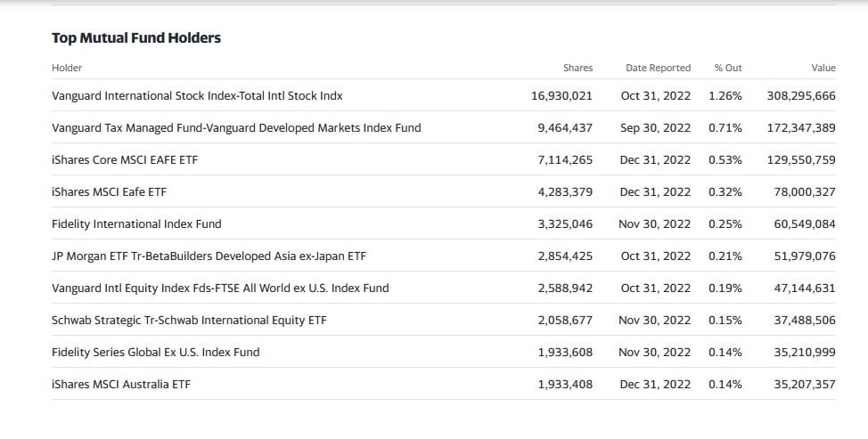Click Vanguard International Stock Index holder name
This screenshot has width=868, height=439.
pos(197,95)
